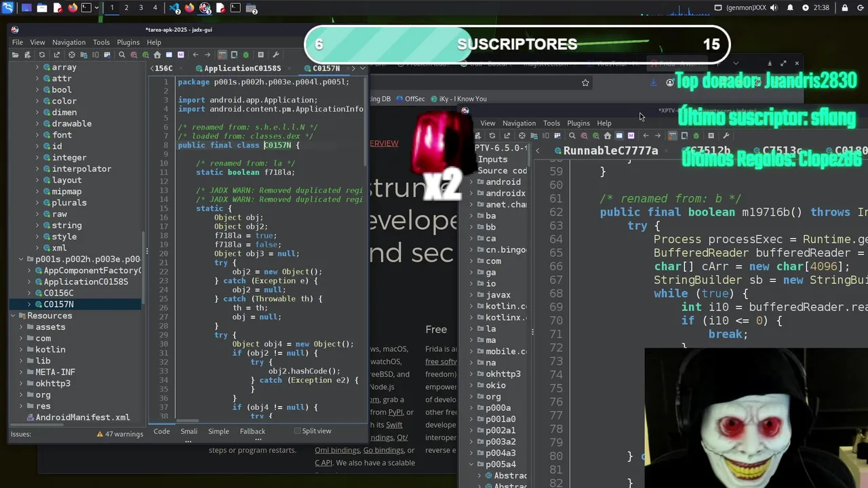The width and height of the screenshot is (868, 488).
Task: Open the Navigation menu in front jadx-gui
Action: (69, 42)
